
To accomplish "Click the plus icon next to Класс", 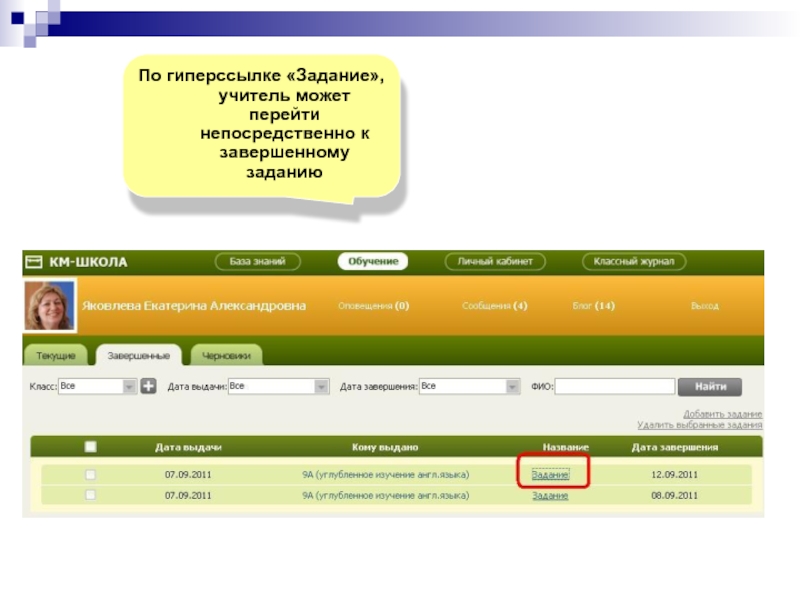I will 148,386.
